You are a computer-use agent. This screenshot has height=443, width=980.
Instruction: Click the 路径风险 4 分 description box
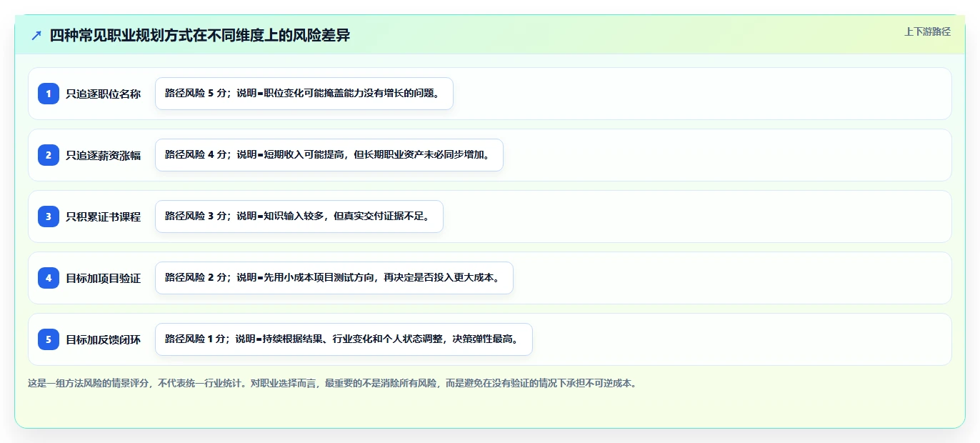click(329, 155)
